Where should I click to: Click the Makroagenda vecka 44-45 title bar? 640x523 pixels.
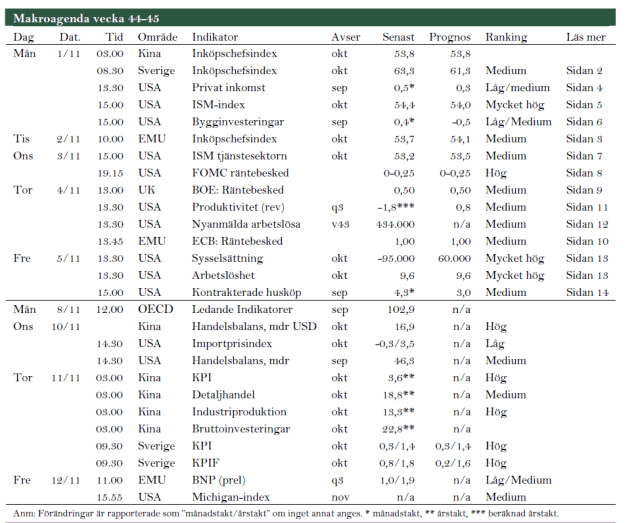click(85, 18)
